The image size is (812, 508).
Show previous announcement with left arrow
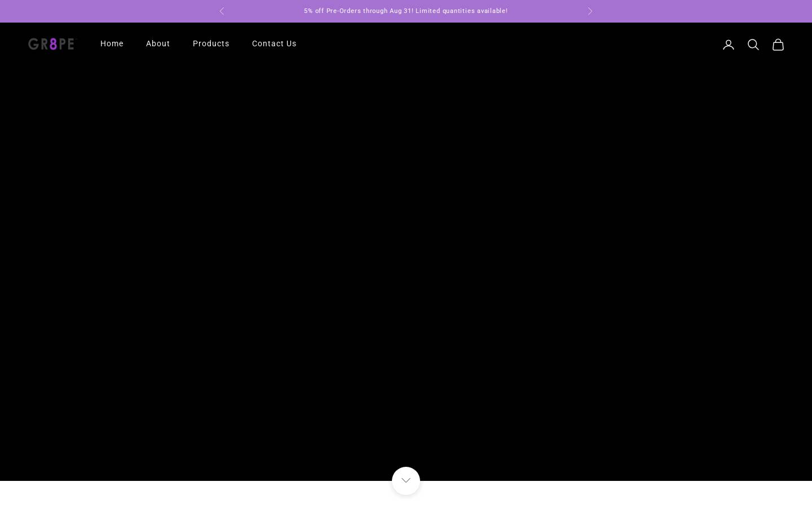coord(222,11)
